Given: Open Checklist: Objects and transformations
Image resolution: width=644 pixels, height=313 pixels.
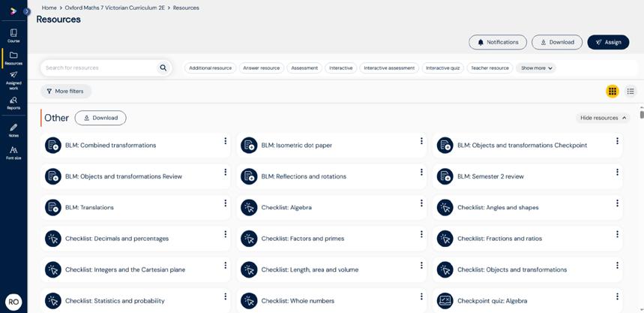Looking at the screenshot, I should [x=527, y=269].
